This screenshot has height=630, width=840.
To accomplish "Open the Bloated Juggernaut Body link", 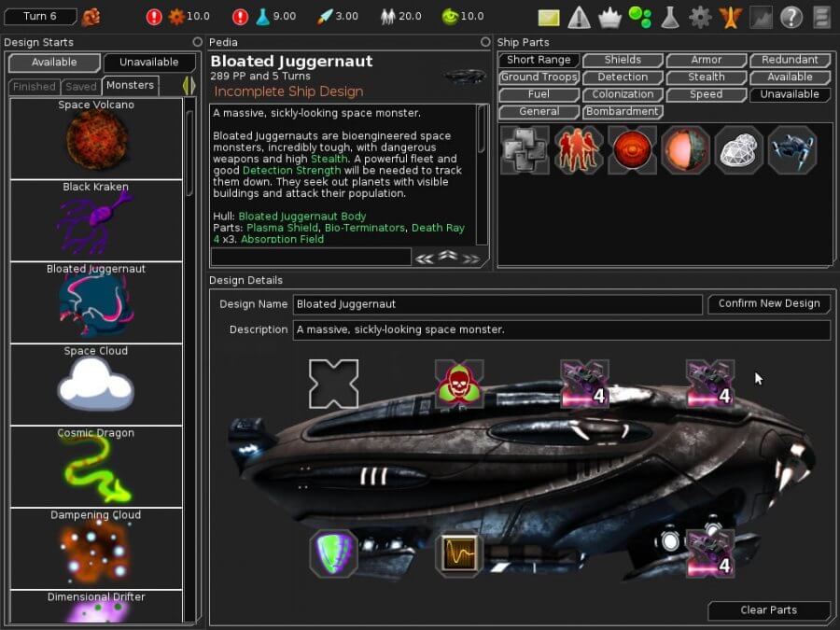I will tap(302, 216).
